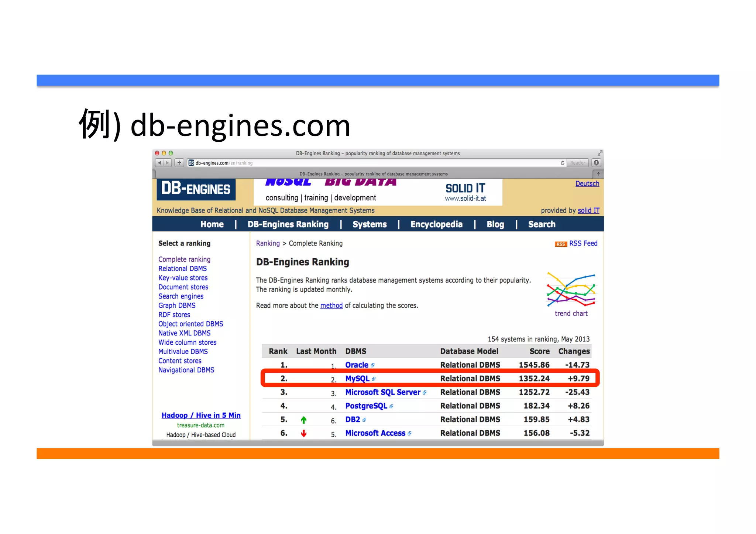Click the browser back arrow button

pyautogui.click(x=159, y=163)
